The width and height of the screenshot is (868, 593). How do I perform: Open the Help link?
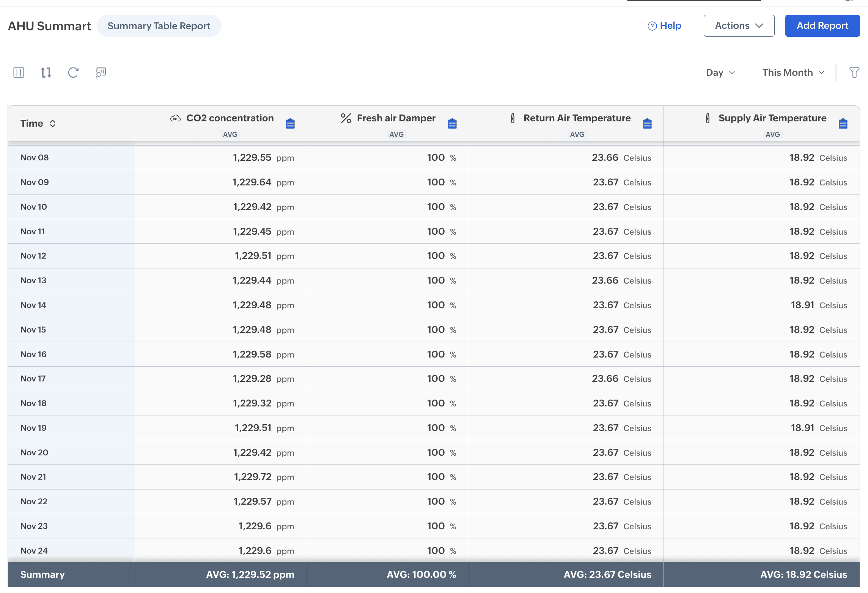pos(664,26)
